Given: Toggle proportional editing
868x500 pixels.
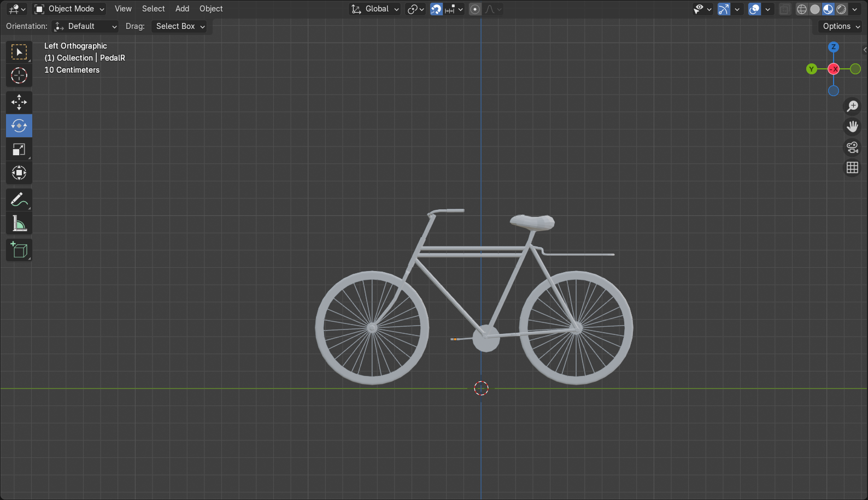Looking at the screenshot, I should click(x=475, y=9).
